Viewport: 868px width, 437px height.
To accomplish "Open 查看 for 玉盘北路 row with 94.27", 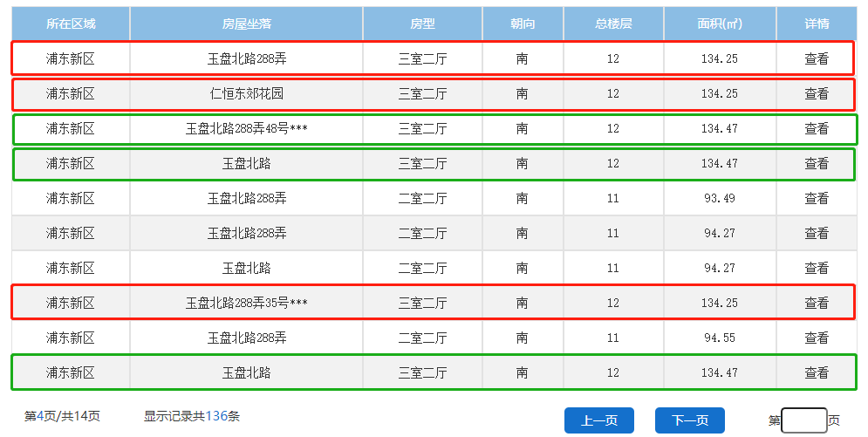I will (817, 268).
